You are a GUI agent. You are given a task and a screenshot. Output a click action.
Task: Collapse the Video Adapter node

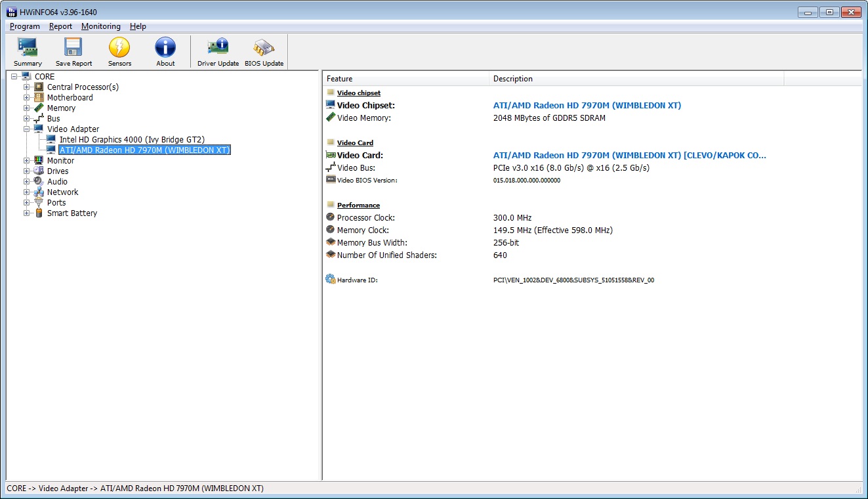(27, 129)
